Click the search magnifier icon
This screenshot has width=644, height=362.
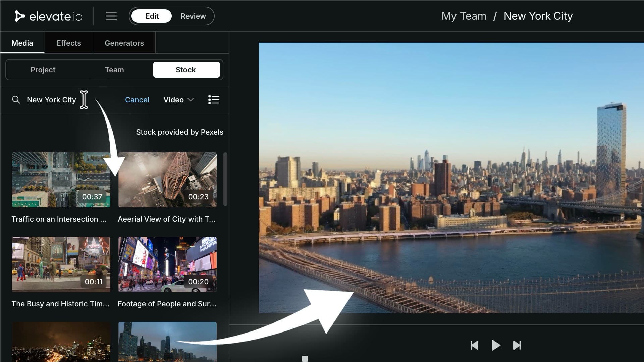point(16,99)
